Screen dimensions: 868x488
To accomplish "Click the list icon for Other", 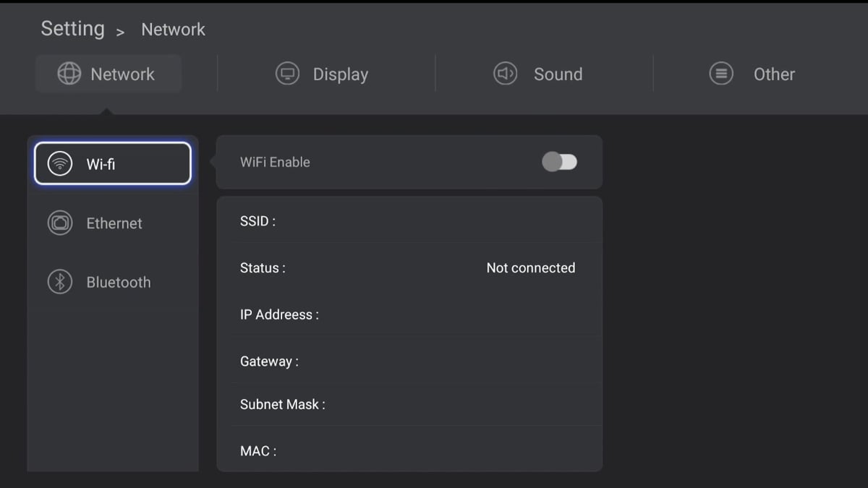I will [721, 74].
